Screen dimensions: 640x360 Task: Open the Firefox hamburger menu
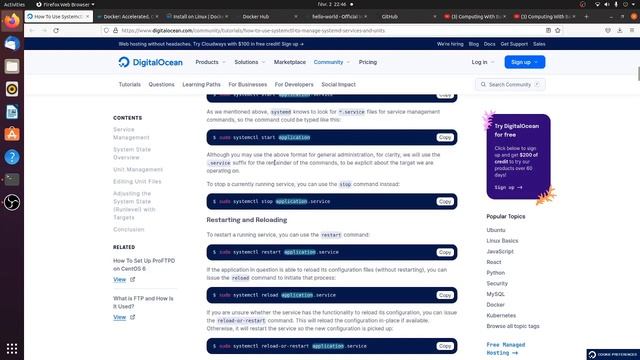pyautogui.click(x=632, y=31)
